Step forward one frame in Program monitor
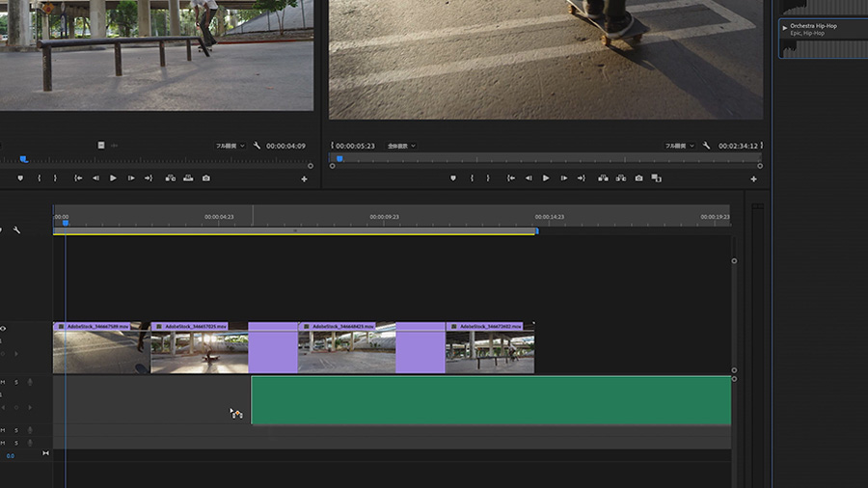This screenshot has height=488, width=868. [x=563, y=178]
